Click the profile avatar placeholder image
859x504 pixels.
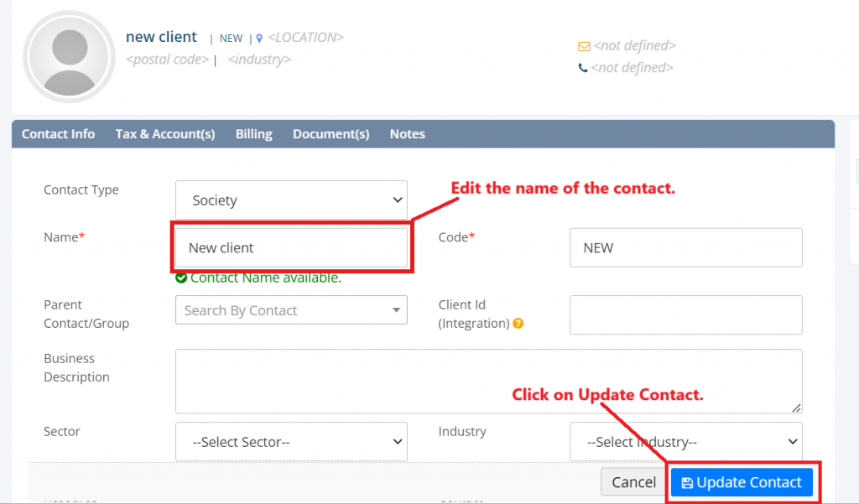(69, 57)
